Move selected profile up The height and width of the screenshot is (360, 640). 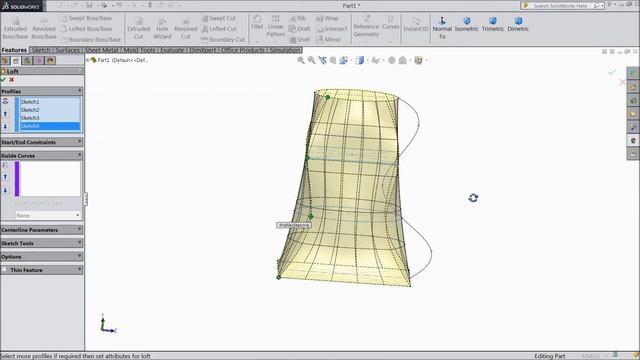click(x=5, y=114)
